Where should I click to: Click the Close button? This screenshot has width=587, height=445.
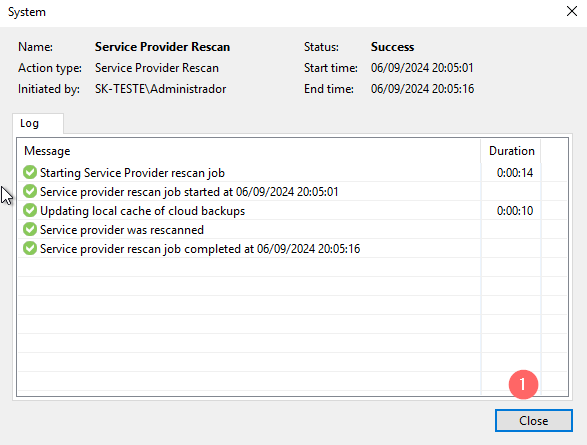point(533,421)
